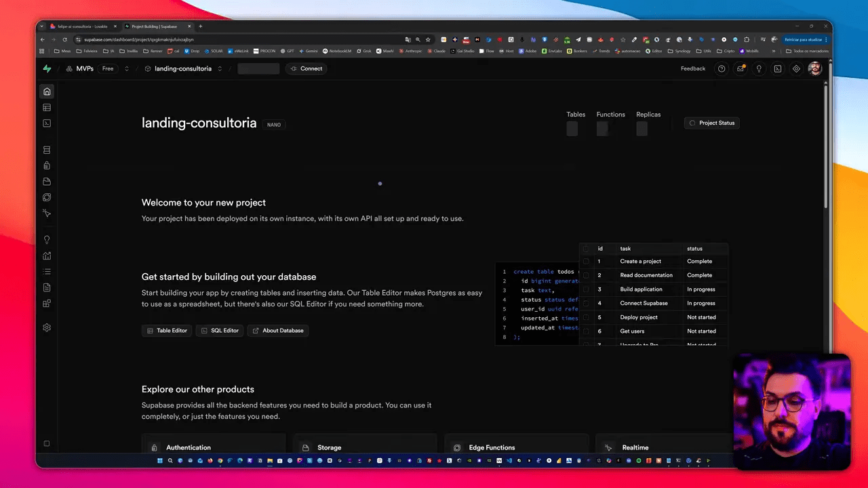The image size is (868, 488).
Task: Expand the landing-consultoria project switcher
Action: [x=219, y=68]
